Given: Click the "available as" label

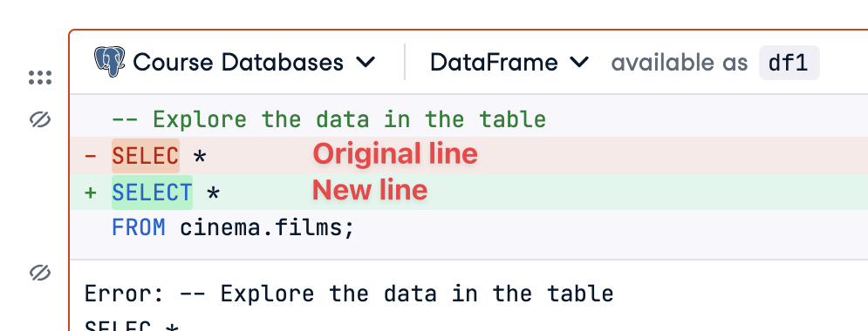Looking at the screenshot, I should pyautogui.click(x=680, y=63).
